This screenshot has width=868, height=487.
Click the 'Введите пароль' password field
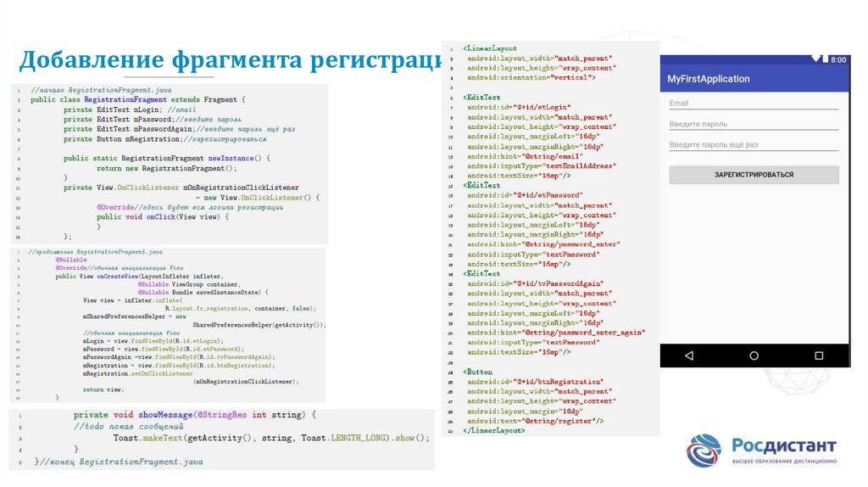tap(754, 124)
